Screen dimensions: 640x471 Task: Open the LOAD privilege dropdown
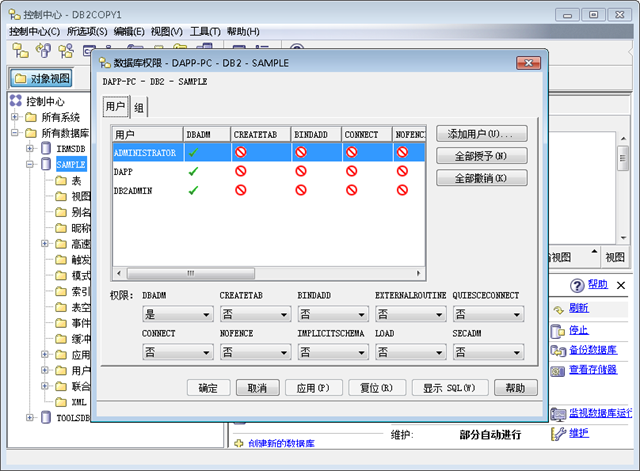pos(411,352)
